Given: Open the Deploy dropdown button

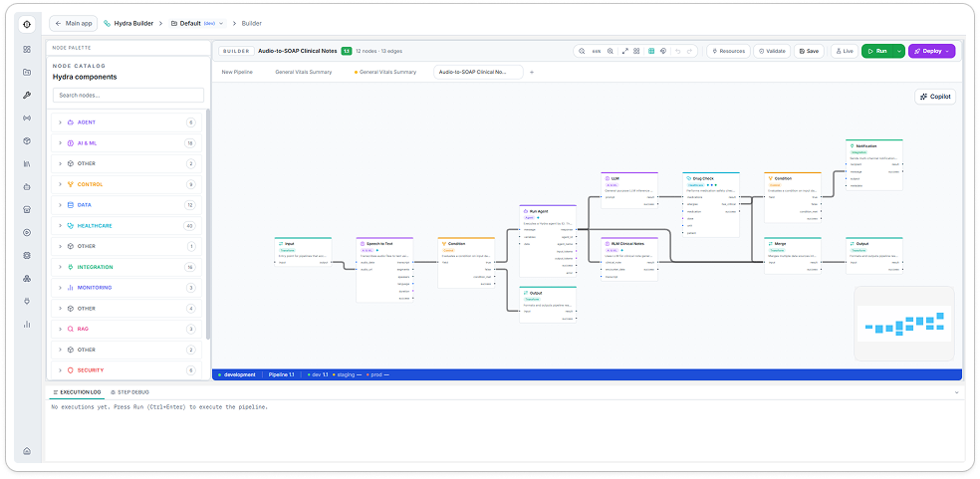Looking at the screenshot, I should pos(931,51).
